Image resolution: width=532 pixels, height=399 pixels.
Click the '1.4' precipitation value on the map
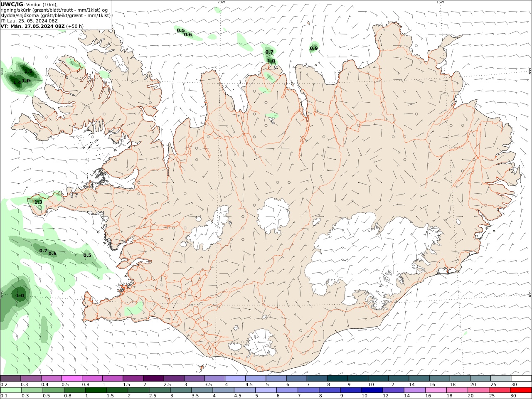(17, 82)
